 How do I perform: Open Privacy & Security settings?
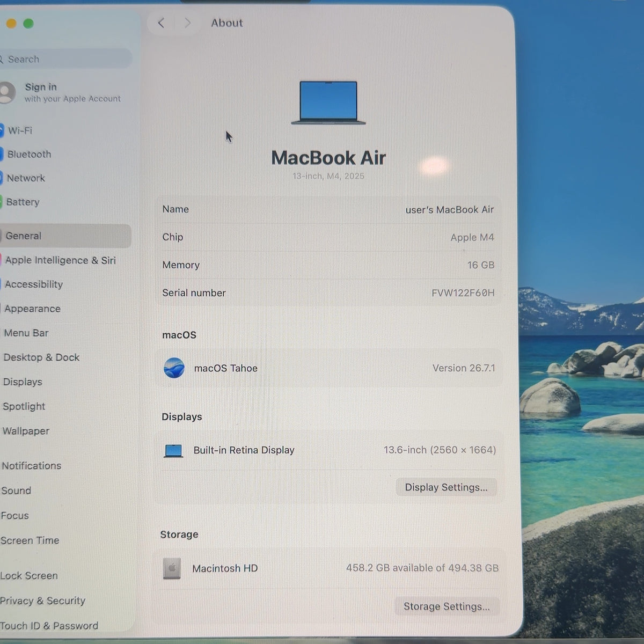click(42, 601)
